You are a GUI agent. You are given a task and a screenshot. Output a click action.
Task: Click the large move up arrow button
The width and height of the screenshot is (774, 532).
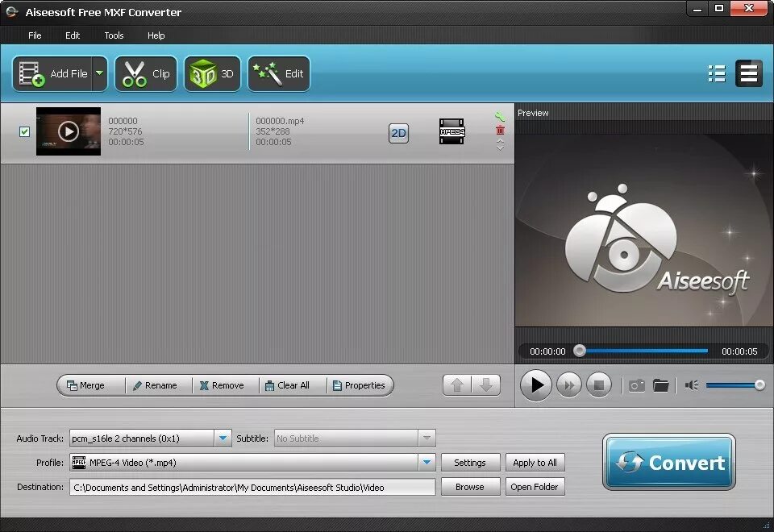tap(457, 385)
